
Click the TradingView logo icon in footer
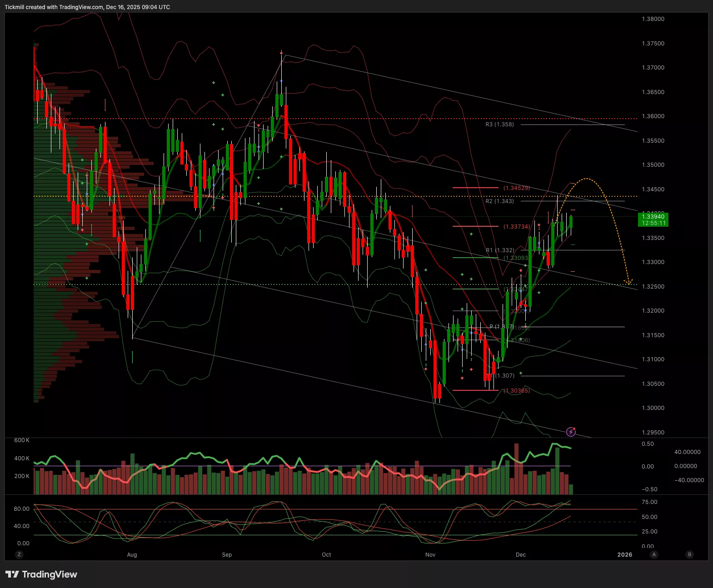[x=12, y=574]
